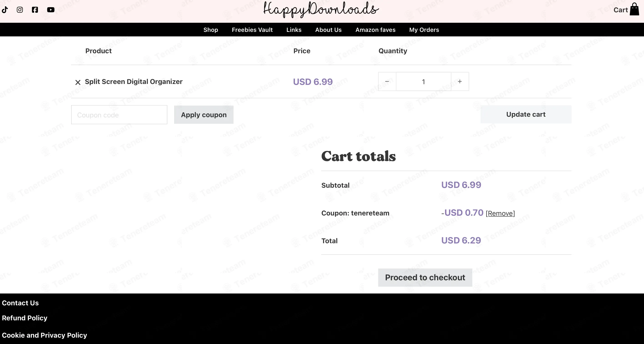644x344 pixels.
Task: Click the Price column header
Action: click(302, 51)
